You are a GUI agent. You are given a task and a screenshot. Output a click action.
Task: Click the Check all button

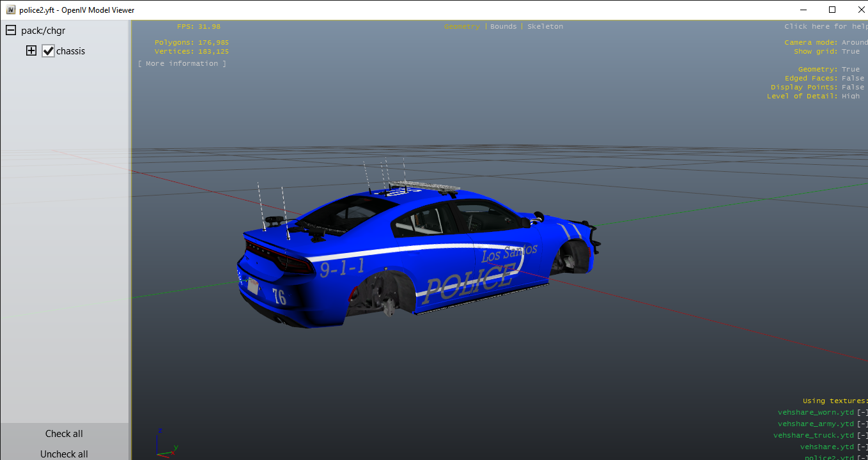64,434
